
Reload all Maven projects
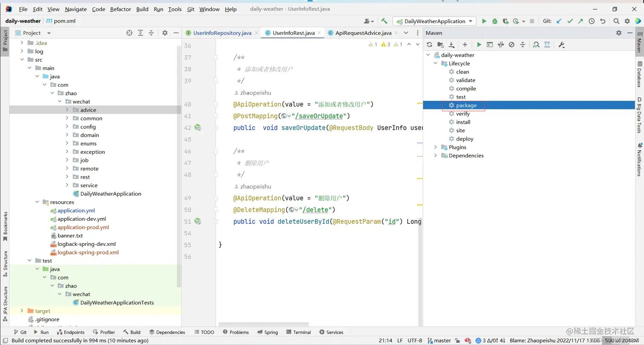[429, 45]
